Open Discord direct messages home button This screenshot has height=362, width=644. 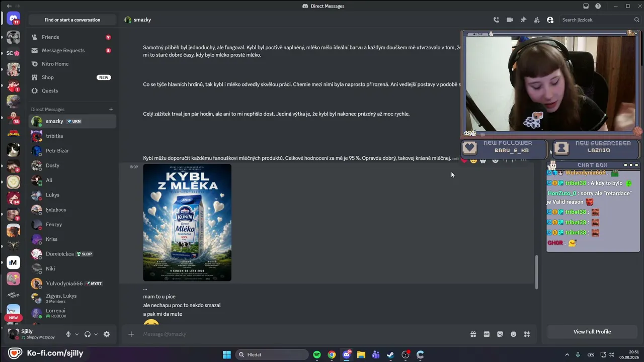tap(14, 20)
